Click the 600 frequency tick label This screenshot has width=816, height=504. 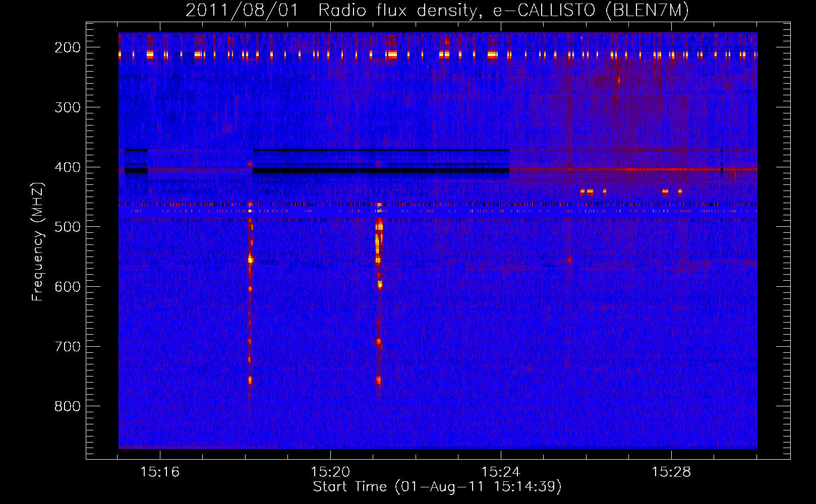[68, 287]
